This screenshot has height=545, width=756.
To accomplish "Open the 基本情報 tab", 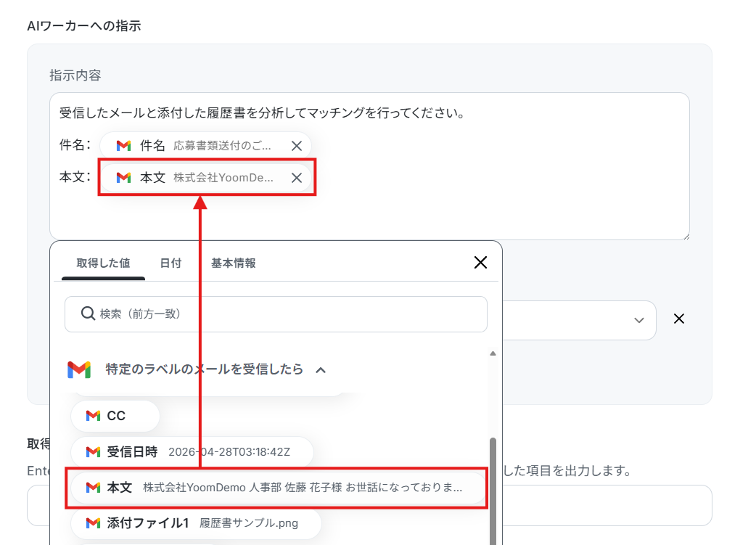I will pos(234,263).
